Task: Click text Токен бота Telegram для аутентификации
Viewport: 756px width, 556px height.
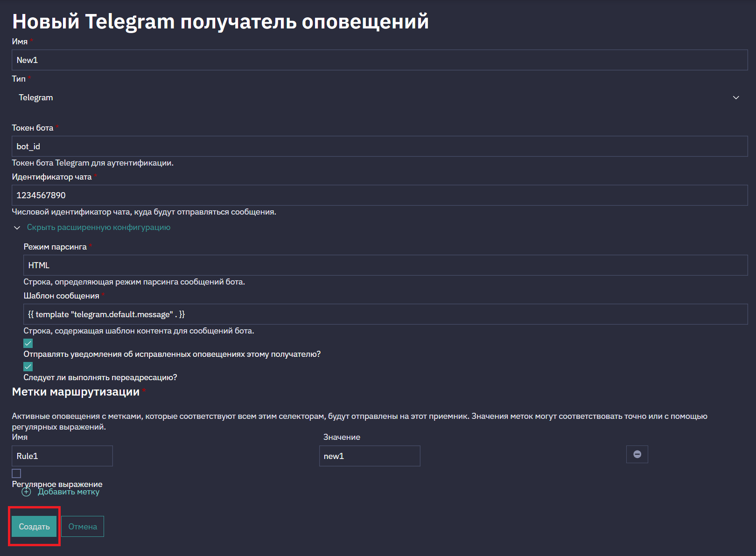Action: [93, 163]
